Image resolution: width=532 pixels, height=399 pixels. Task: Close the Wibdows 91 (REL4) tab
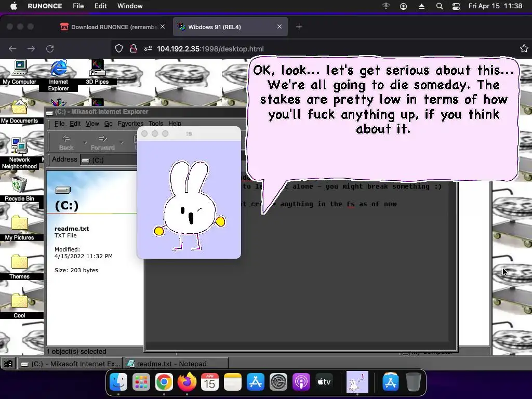pyautogui.click(x=280, y=26)
